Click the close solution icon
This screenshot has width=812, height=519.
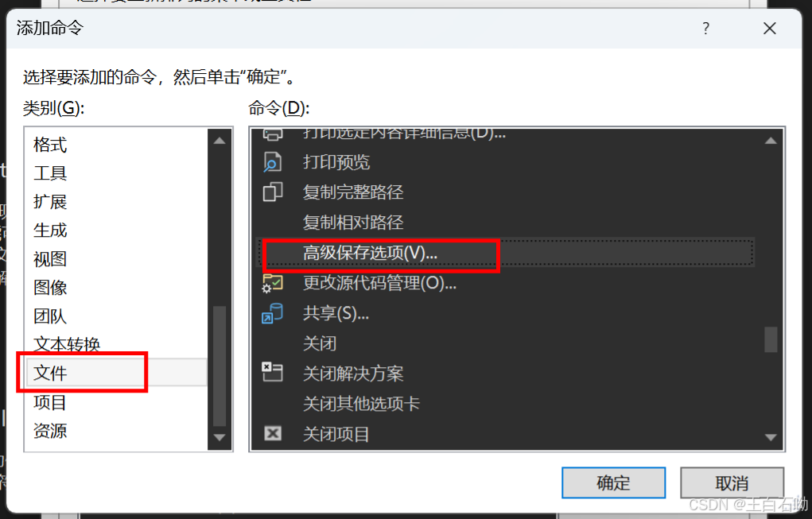pos(273,373)
